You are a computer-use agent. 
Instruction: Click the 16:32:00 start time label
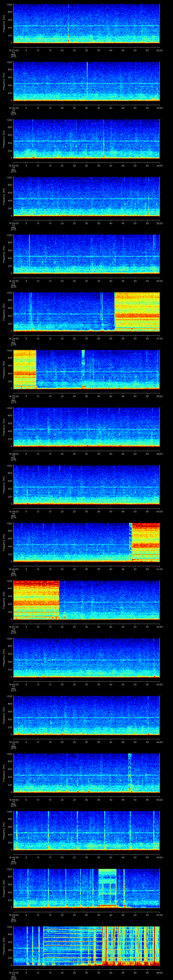point(14,108)
